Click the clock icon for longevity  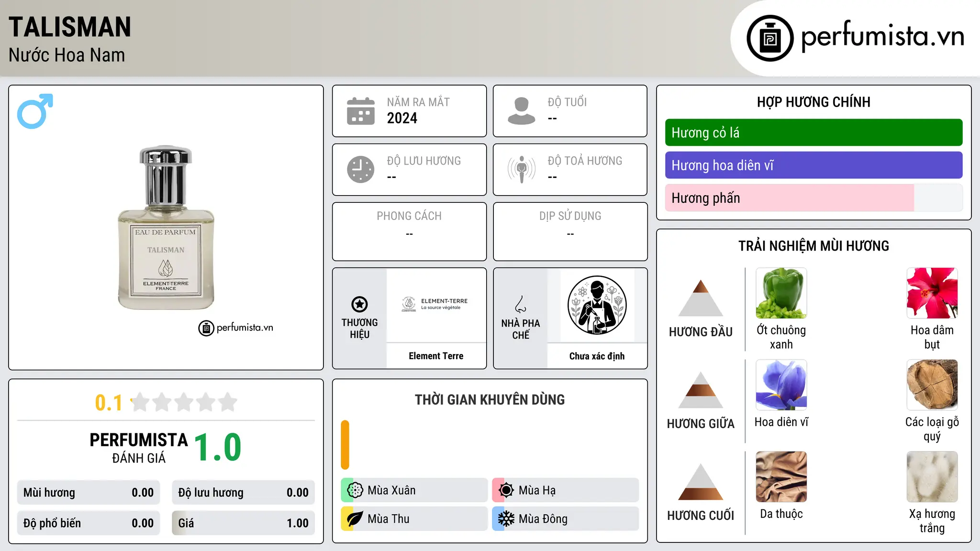pyautogui.click(x=361, y=169)
